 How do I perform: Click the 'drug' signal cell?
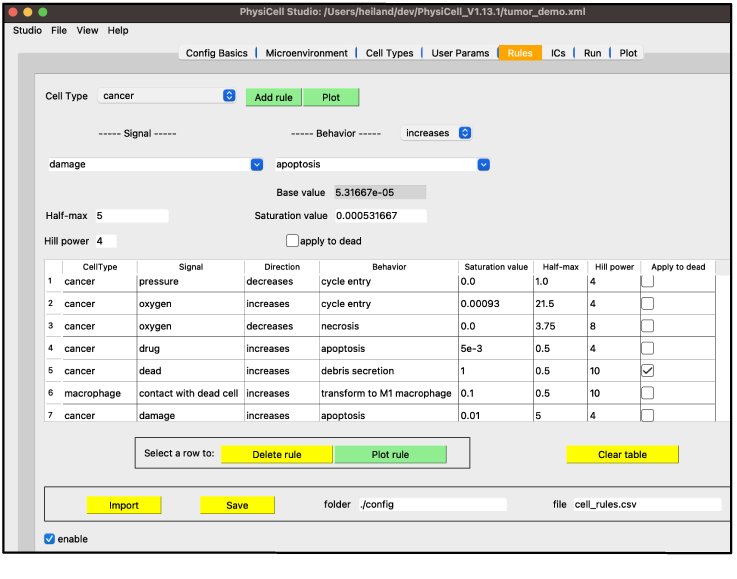(x=190, y=348)
